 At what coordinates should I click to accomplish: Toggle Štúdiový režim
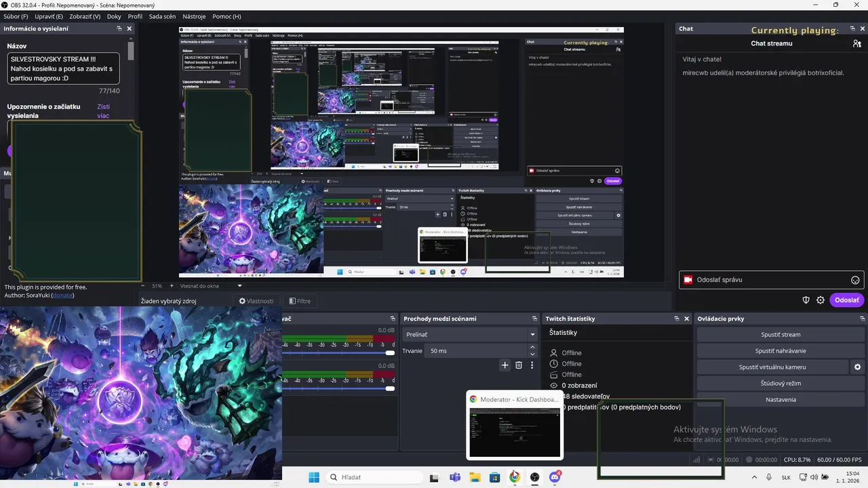tap(781, 384)
